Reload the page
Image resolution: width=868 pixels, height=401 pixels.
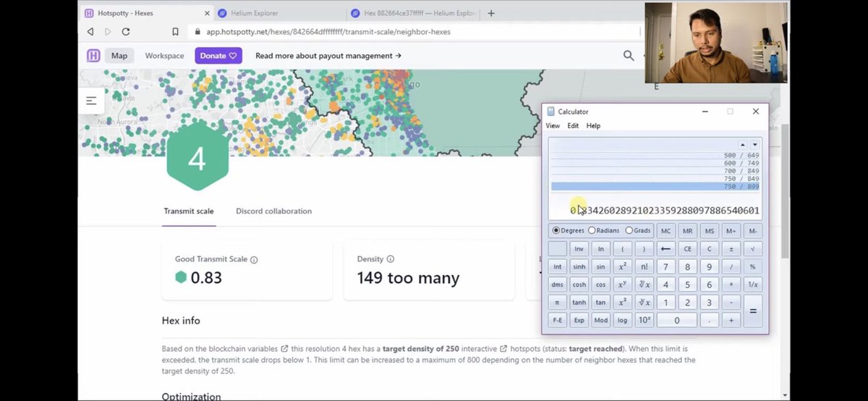pyautogui.click(x=126, y=32)
